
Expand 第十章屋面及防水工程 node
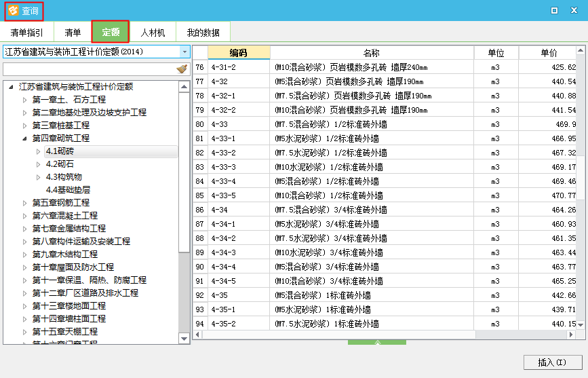click(25, 267)
